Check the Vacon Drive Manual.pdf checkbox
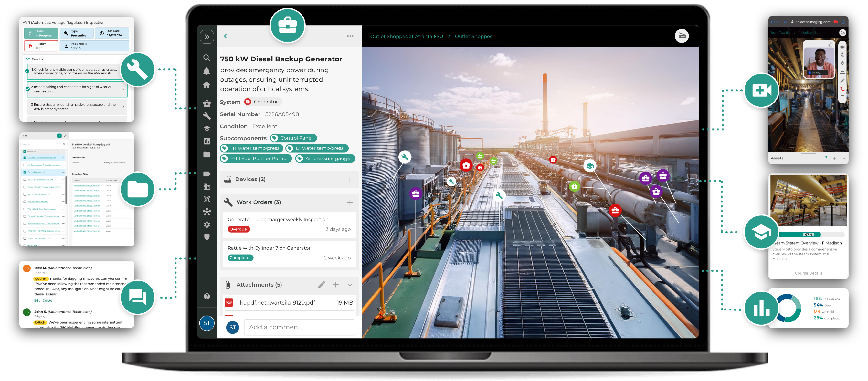Screen dimensions: 868x381 click(x=25, y=195)
